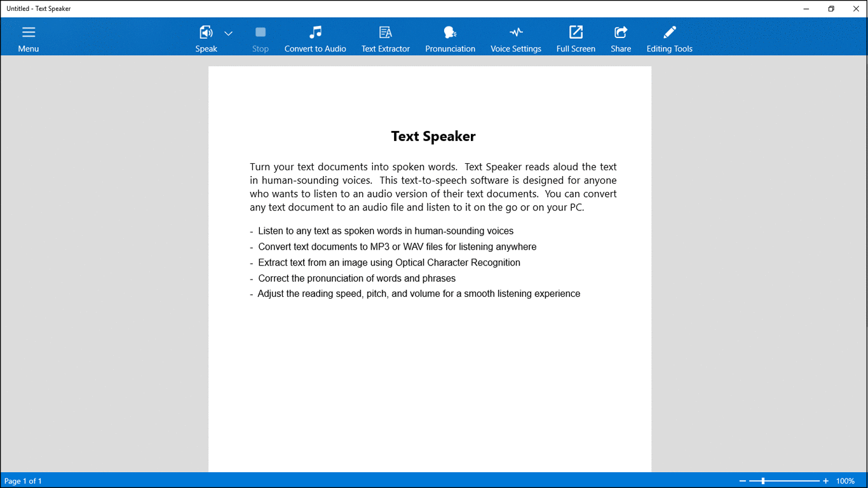Click the 'Listen to any text' bullet line
Image resolution: width=868 pixels, height=488 pixels.
click(382, 231)
